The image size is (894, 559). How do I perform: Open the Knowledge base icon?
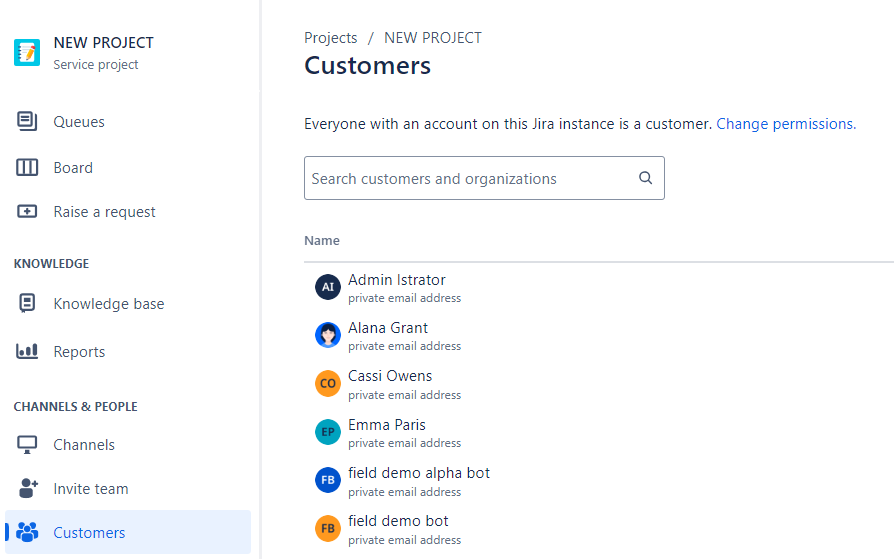pyautogui.click(x=27, y=304)
